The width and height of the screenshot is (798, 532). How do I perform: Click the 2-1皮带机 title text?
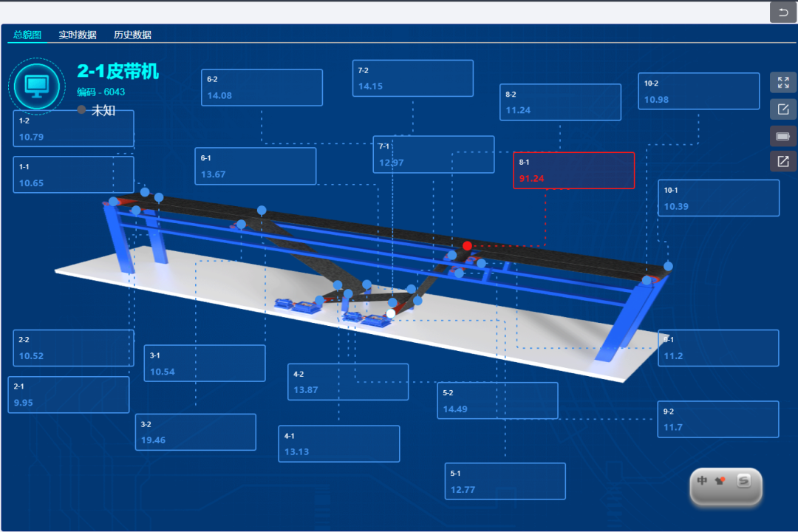(117, 71)
